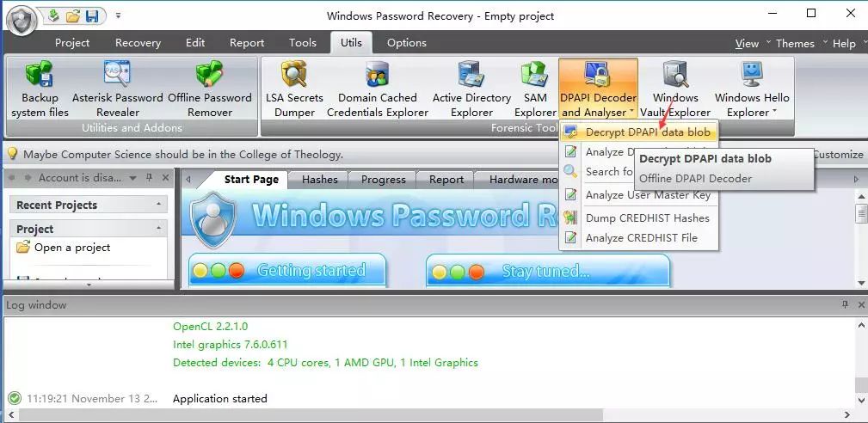Click the log scrollbar right arrow
Image resolution: width=868 pixels, height=423 pixels.
pos(847,414)
